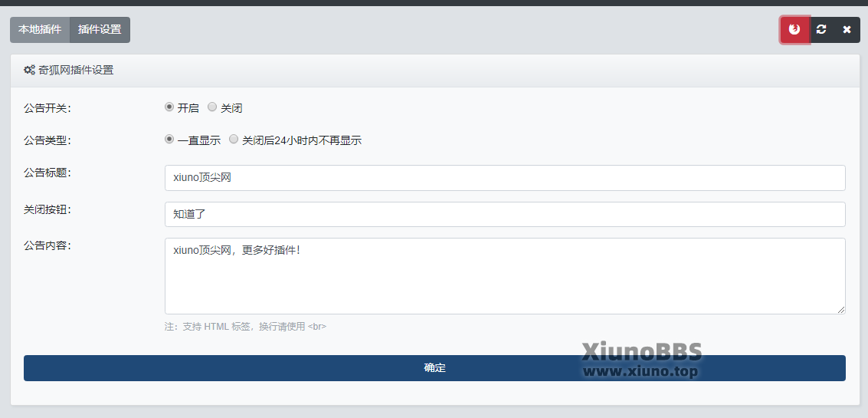Click the refresh arrows icon
This screenshot has height=418, width=868.
(821, 30)
